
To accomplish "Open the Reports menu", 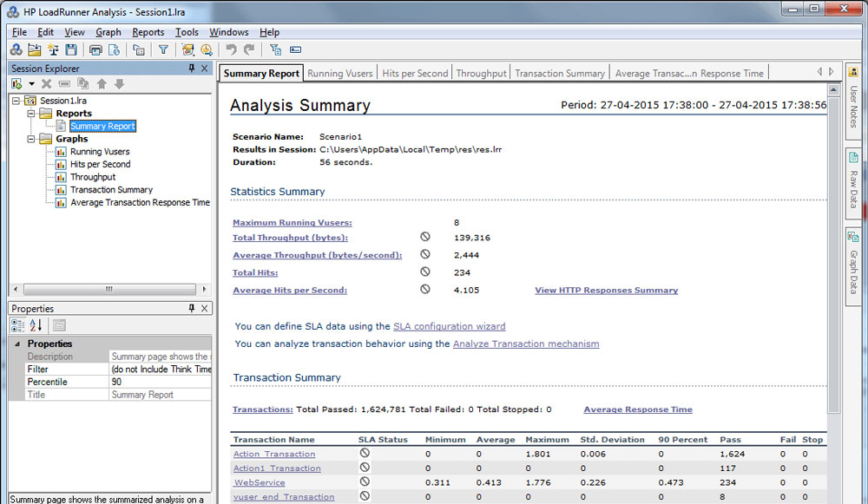I will (x=148, y=32).
